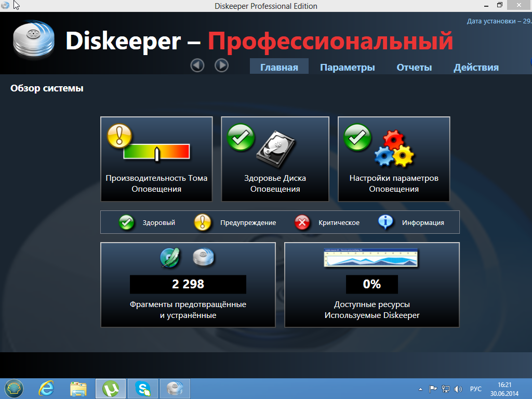Click the green checkmark on the Здоровье Диска tile

point(241,137)
